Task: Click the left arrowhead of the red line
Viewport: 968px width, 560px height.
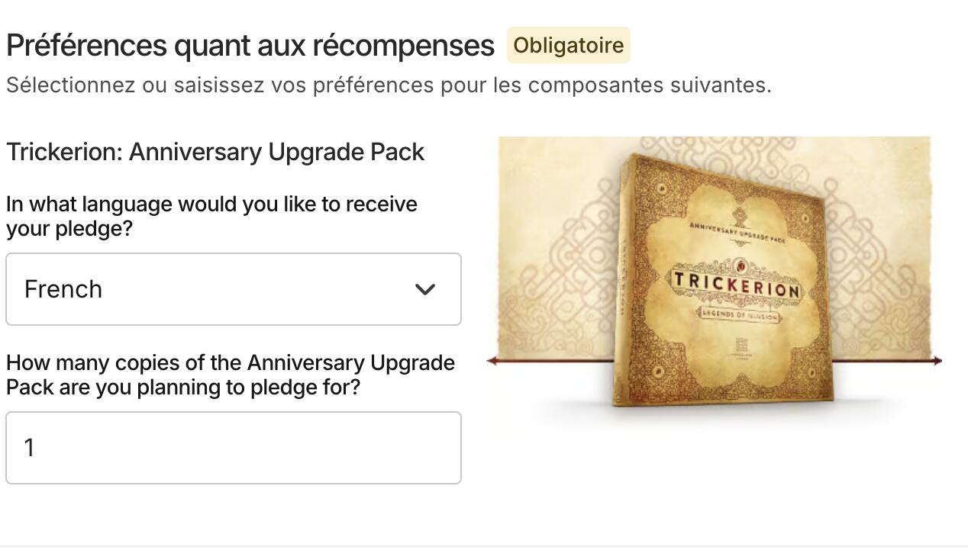Action: (492, 360)
